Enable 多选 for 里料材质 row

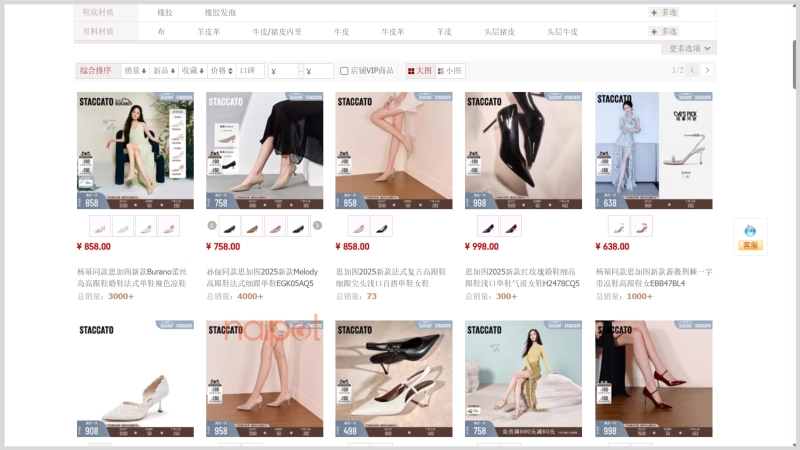click(664, 32)
